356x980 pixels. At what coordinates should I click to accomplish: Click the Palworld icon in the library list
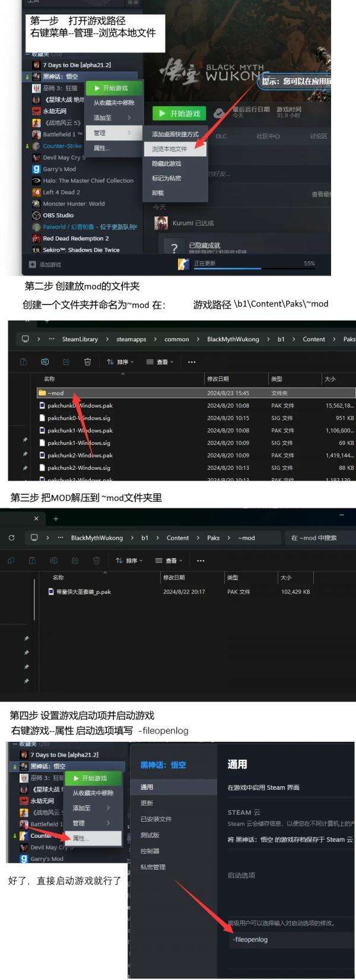pos(36,227)
